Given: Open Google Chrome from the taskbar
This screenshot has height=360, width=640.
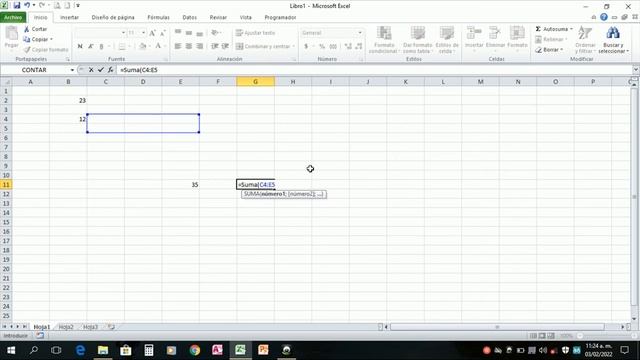Looking at the screenshot, I should [x=195, y=350].
